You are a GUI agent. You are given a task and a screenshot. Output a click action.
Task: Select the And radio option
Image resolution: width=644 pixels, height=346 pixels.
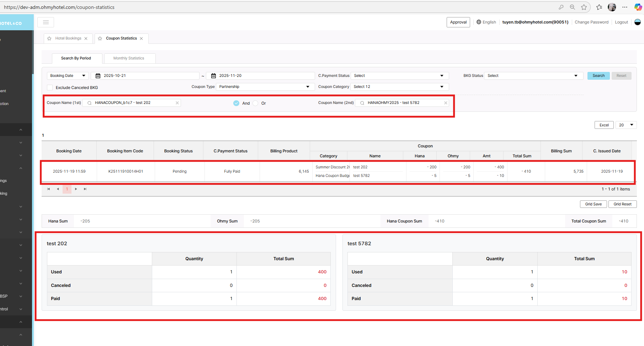click(236, 103)
